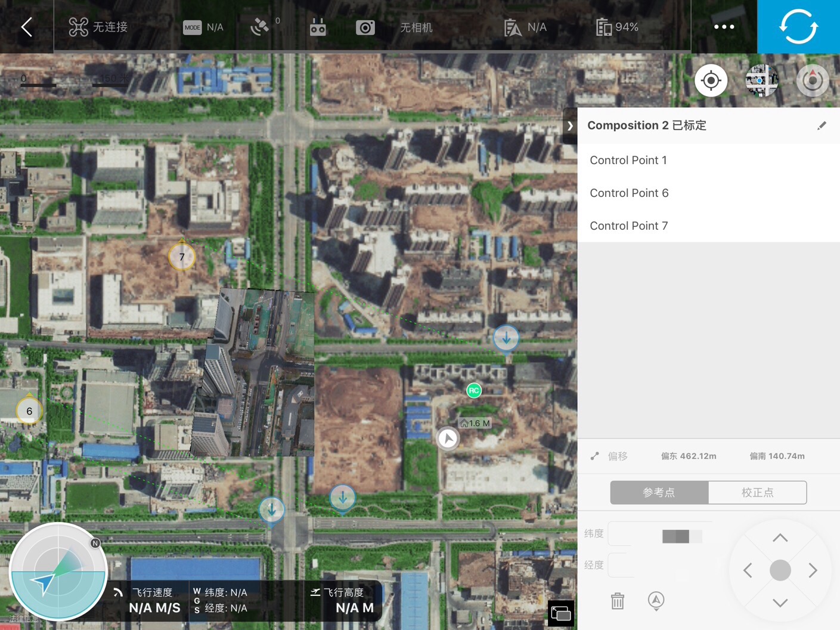Select Control Point 1 in list
840x630 pixels.
709,160
